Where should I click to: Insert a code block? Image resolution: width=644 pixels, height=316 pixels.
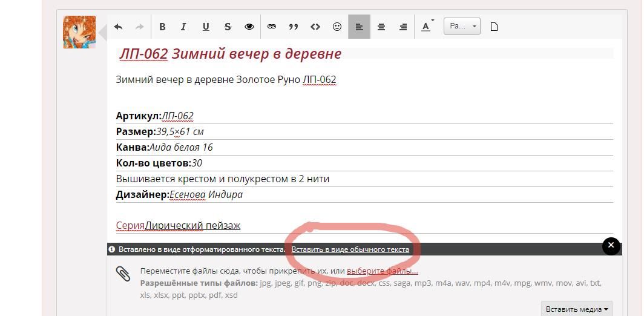[x=315, y=27]
